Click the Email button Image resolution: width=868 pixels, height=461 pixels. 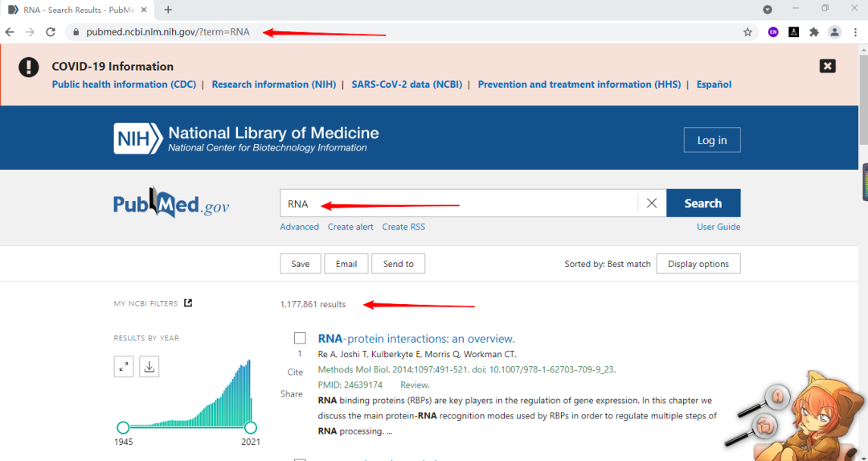(346, 264)
